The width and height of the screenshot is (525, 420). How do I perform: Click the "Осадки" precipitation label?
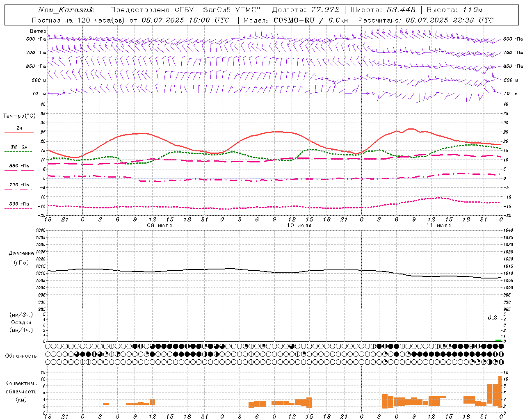(x=21, y=322)
